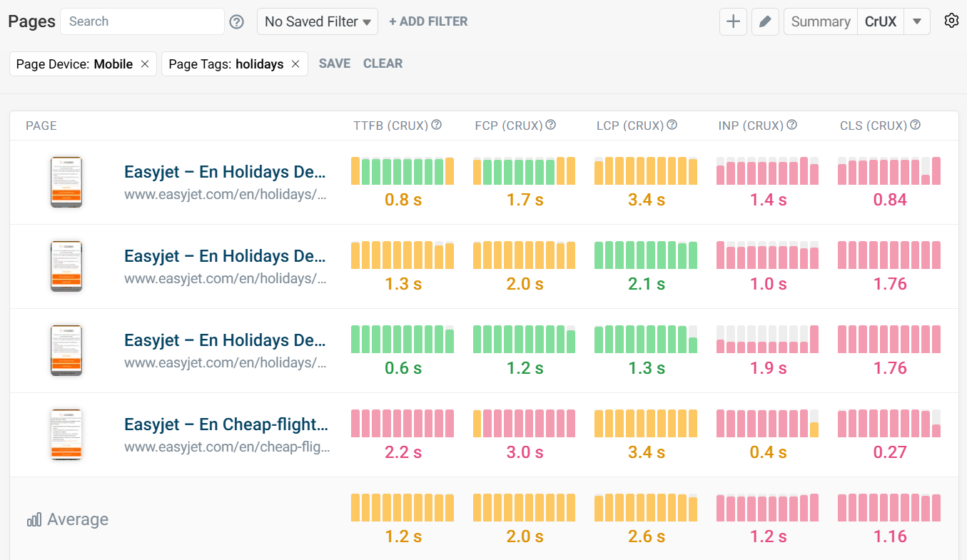The image size is (967, 560).
Task: Expand the view options dropdown arrow
Action: (x=917, y=21)
